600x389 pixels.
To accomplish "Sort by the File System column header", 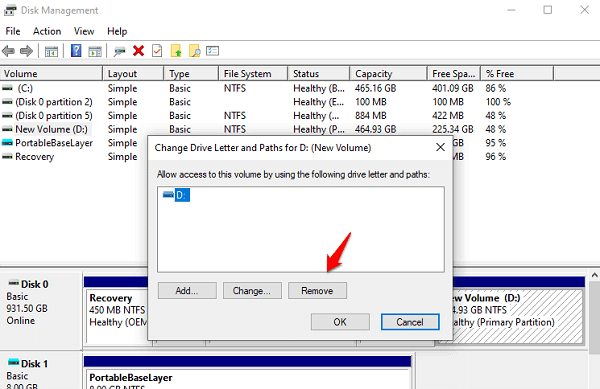I will click(x=253, y=73).
